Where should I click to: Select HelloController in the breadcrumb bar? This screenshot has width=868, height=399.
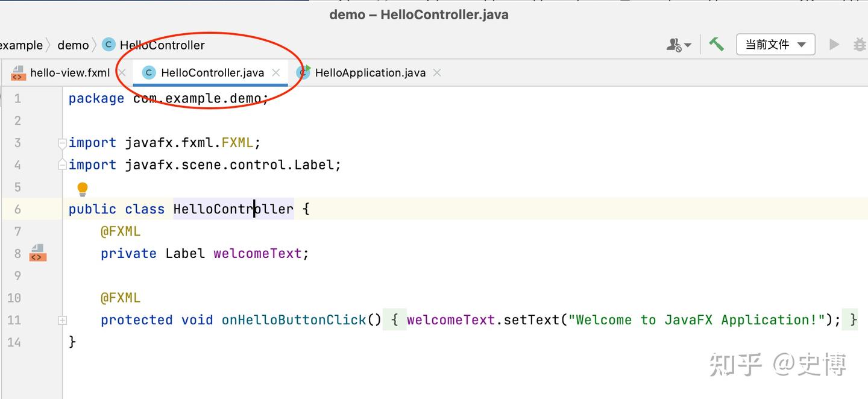pos(162,45)
